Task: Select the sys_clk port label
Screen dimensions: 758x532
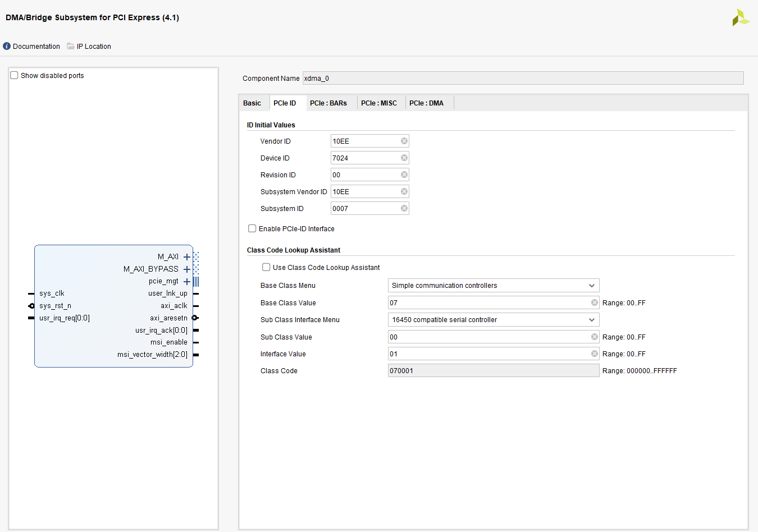Action: [52, 293]
